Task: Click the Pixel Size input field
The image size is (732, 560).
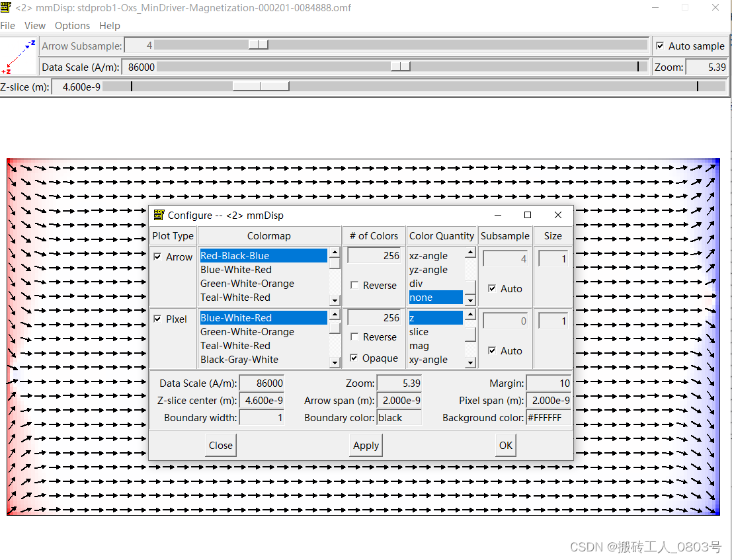Action: [x=553, y=321]
